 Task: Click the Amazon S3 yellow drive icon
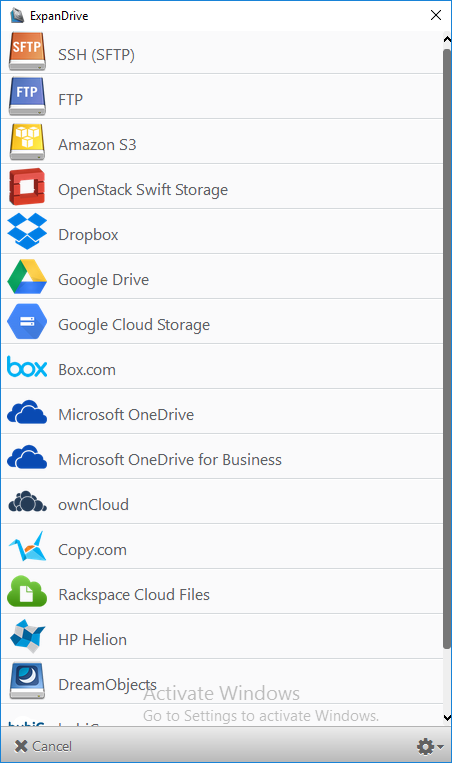pyautogui.click(x=27, y=142)
